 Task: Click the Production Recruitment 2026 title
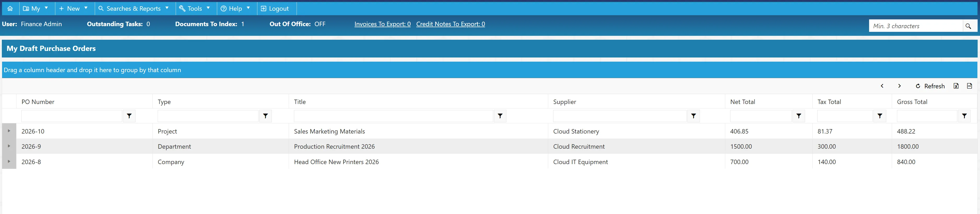tap(334, 147)
